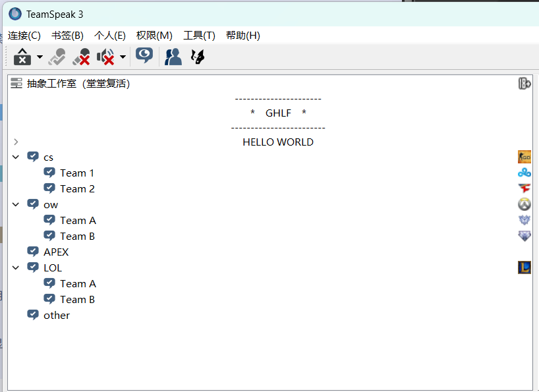Viewport: 539px width, 392px height.
Task: Toggle mute microphone in the toolbar
Action: pyautogui.click(x=81, y=57)
